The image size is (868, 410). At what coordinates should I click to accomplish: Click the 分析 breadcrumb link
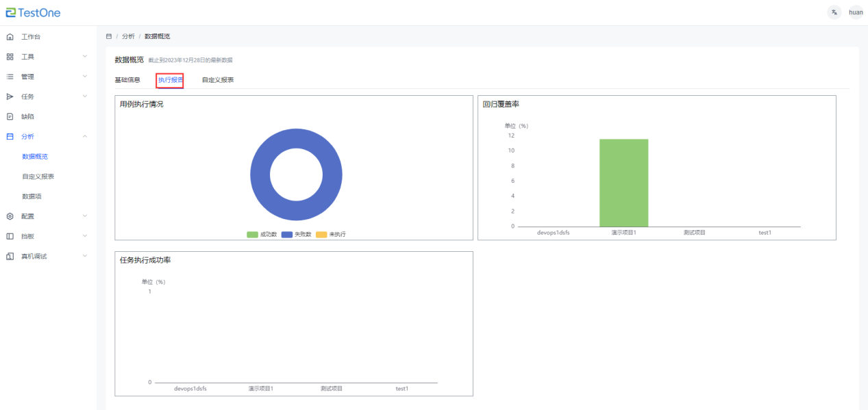[x=128, y=36]
